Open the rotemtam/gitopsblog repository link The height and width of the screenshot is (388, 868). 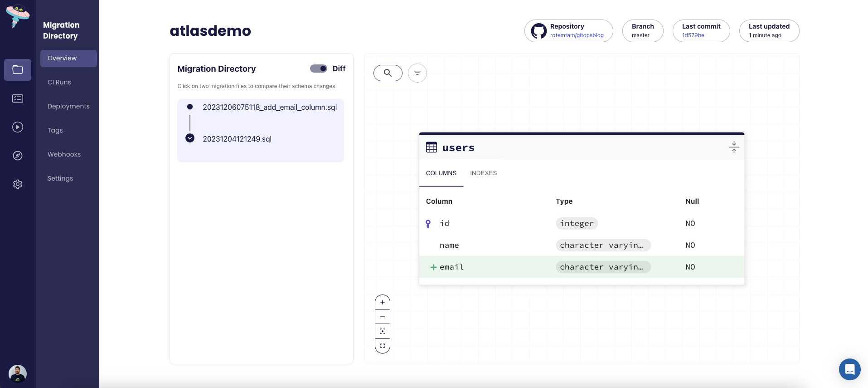577,35
